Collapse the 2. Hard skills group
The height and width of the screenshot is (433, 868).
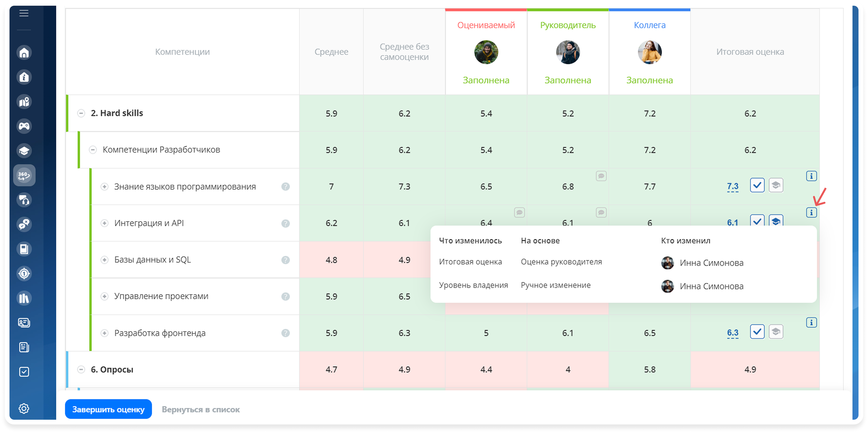tap(81, 113)
